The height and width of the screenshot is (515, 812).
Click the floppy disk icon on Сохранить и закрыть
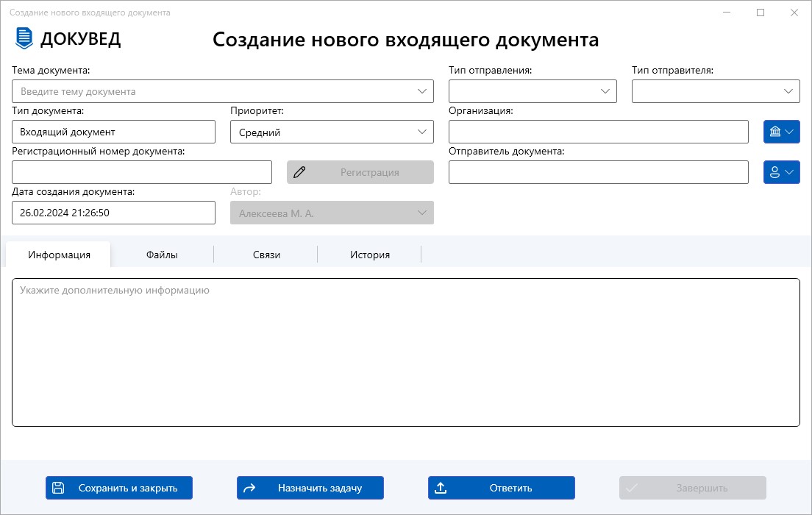click(x=58, y=487)
